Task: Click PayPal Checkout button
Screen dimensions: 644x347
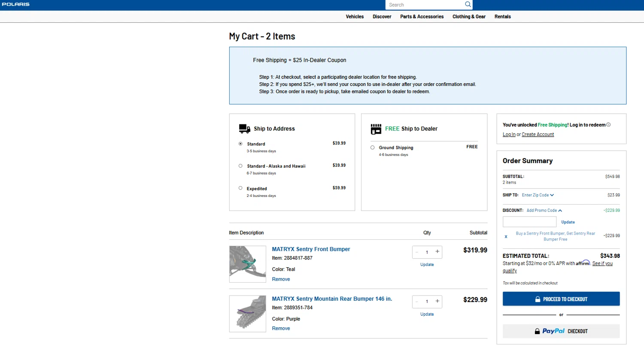Action: point(561,331)
